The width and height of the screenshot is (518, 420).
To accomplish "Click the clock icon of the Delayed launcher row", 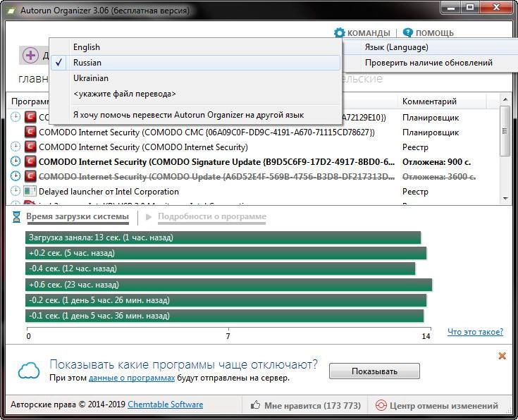I will tap(16, 191).
